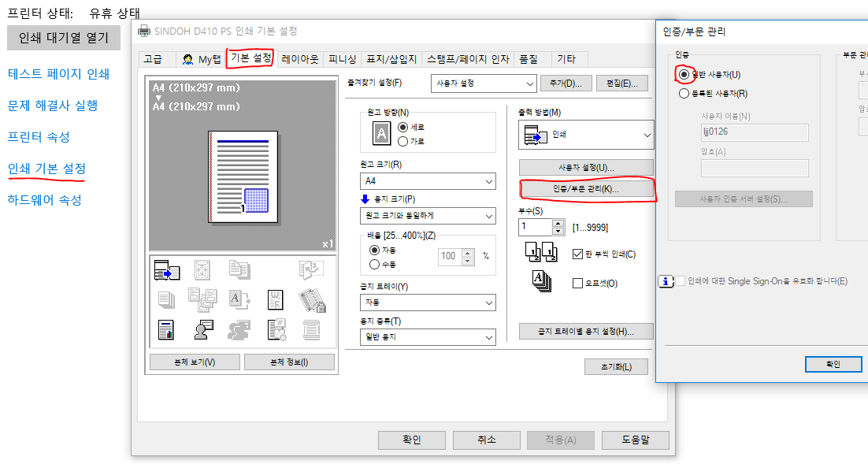The height and width of the screenshot is (464, 868).
Task: Click the date/page number stamp icon
Action: [276, 330]
